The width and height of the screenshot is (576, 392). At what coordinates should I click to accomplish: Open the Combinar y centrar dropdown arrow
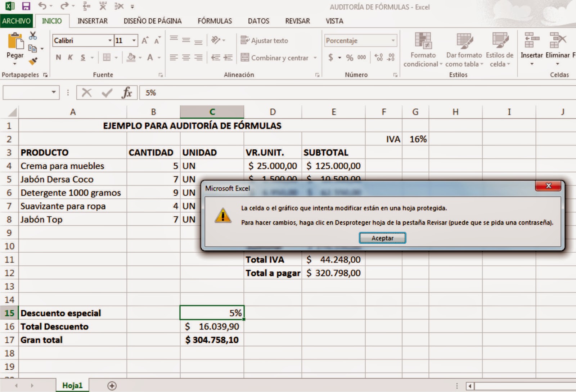(316, 58)
